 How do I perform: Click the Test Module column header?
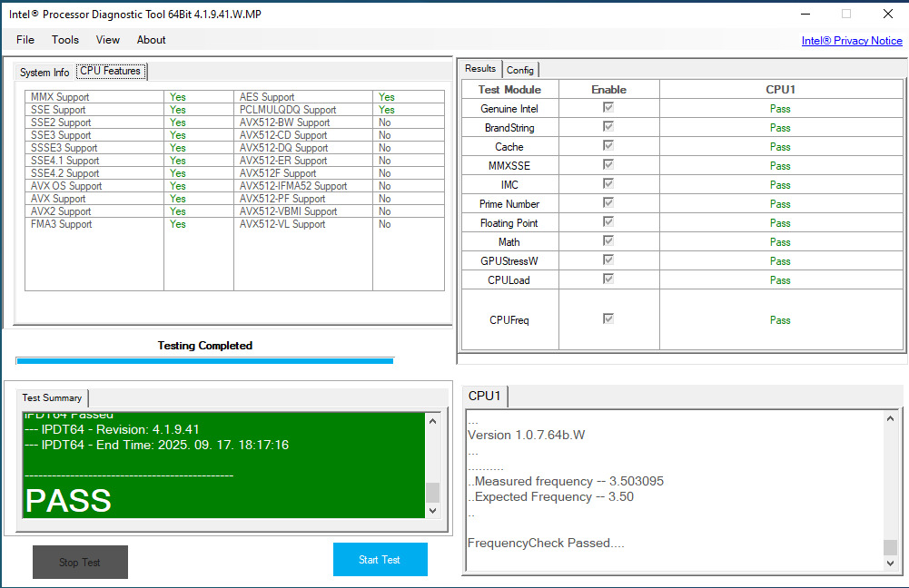click(509, 89)
